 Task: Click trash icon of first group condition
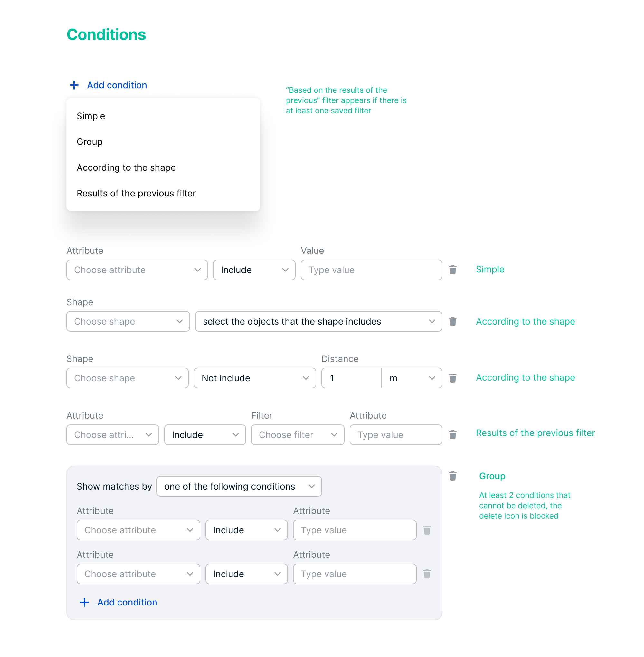[427, 530]
